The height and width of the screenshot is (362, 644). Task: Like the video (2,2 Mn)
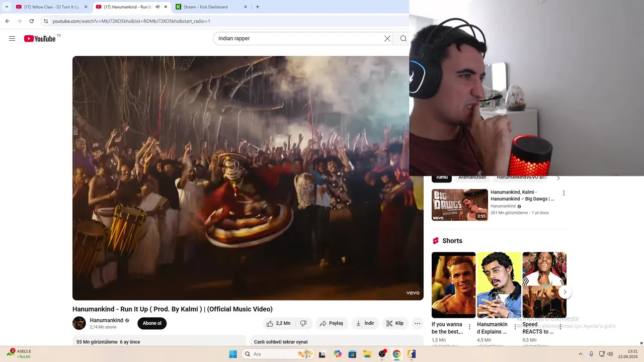coord(278,323)
